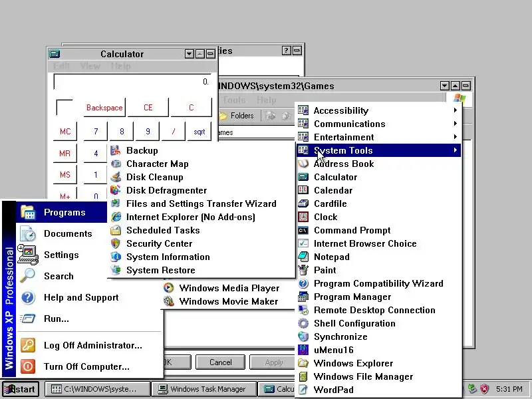Click the C clear button in Calculator
Viewport: 532px width, 399px height.
pyautogui.click(x=191, y=108)
